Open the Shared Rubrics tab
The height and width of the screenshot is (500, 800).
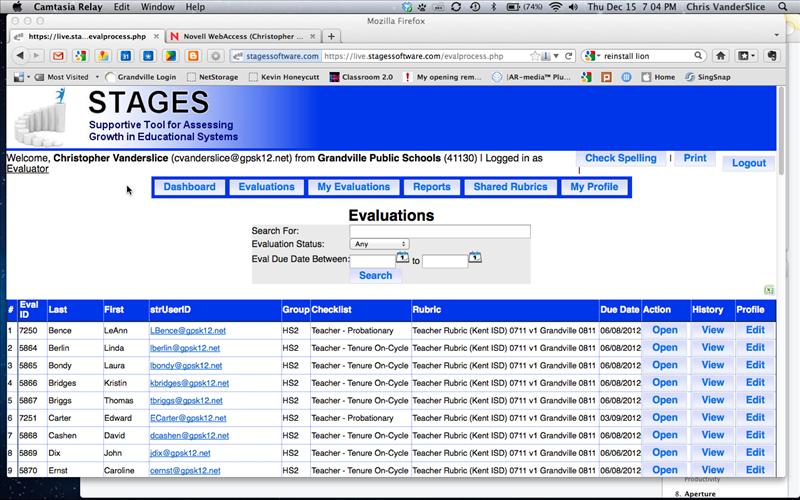(x=510, y=187)
